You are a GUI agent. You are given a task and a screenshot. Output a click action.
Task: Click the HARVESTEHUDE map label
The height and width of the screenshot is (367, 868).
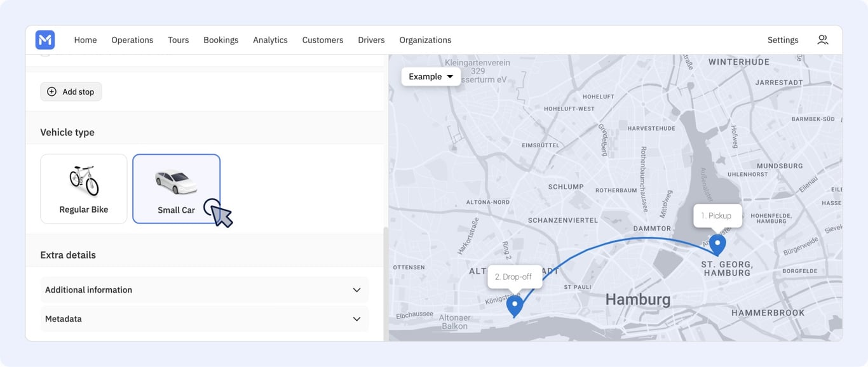[x=651, y=128]
